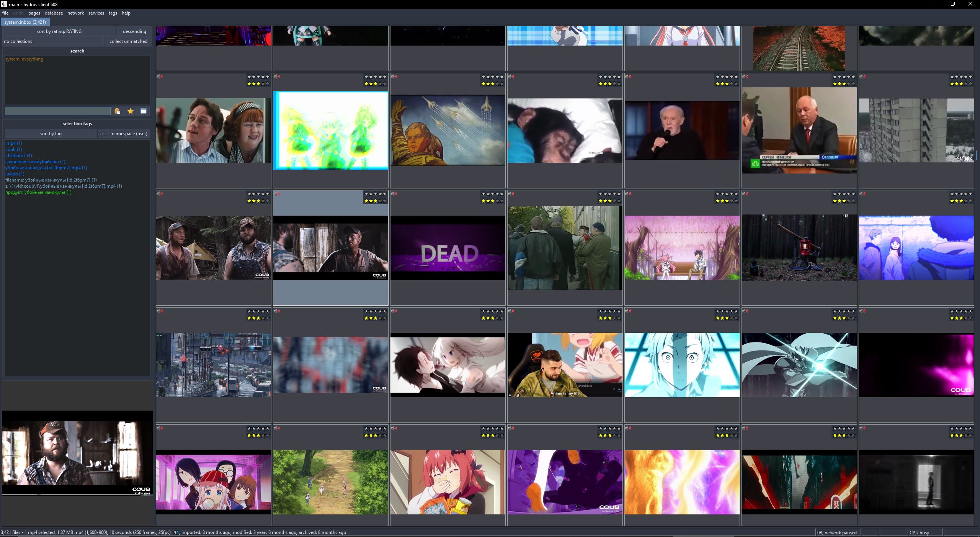
Task: Toggle the a-z tag sort order
Action: pos(103,134)
